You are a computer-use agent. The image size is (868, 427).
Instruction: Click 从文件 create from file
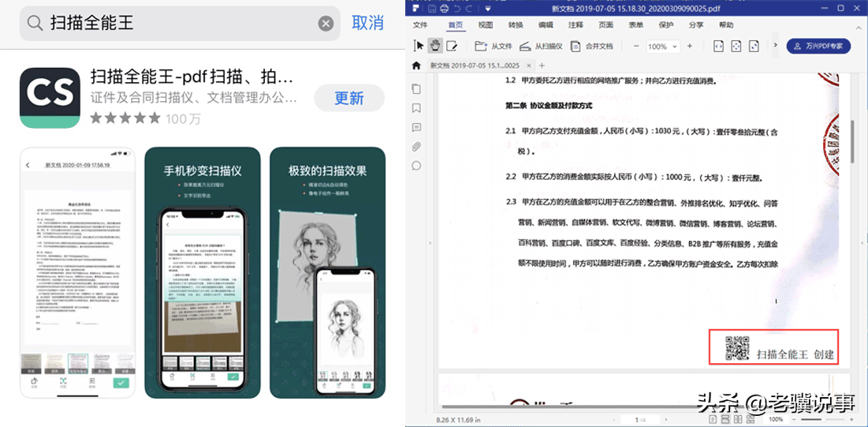pyautogui.click(x=494, y=46)
